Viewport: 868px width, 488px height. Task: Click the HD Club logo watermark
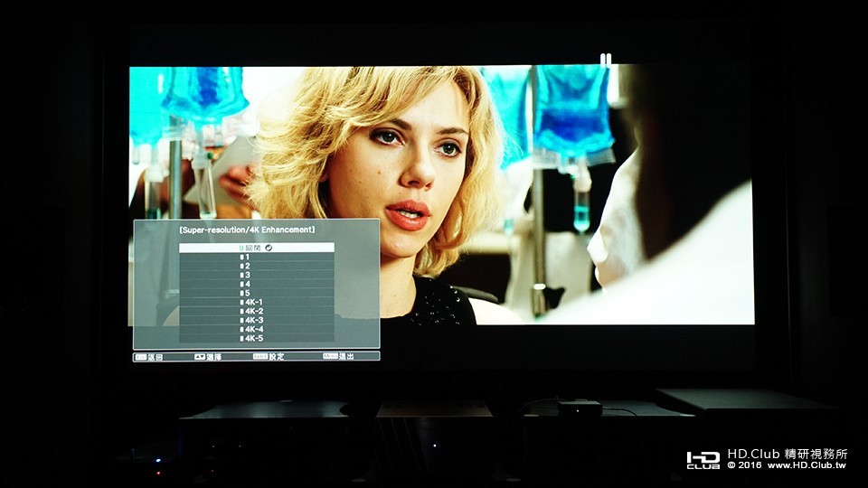click(x=703, y=460)
